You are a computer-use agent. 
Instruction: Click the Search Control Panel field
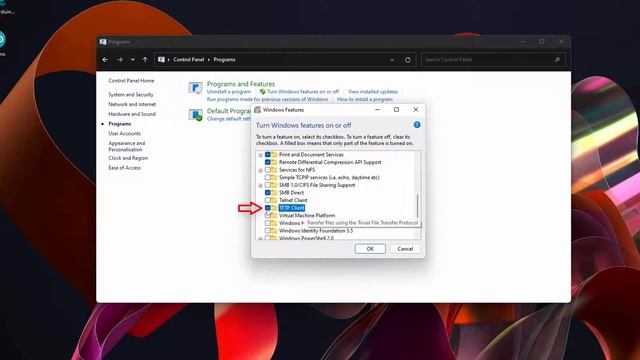pos(493,60)
